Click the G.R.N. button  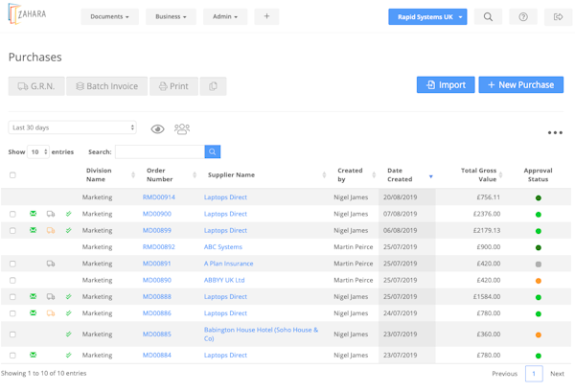[36, 86]
